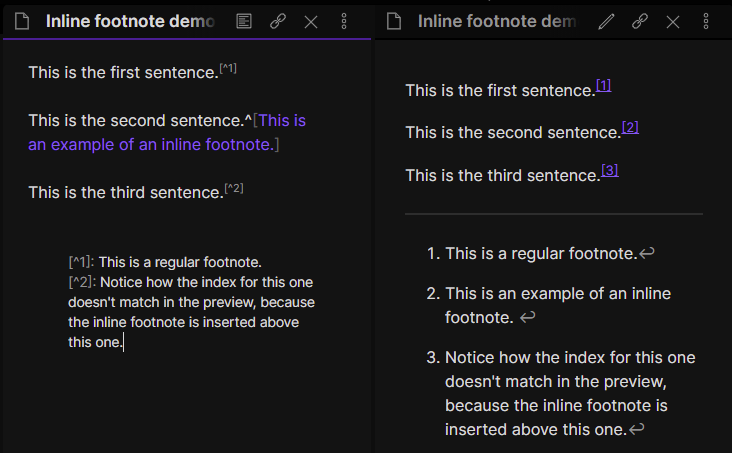Click the '[^1]:' definition line in editor
Image resolution: width=732 pixels, height=453 pixels.
pos(165,262)
